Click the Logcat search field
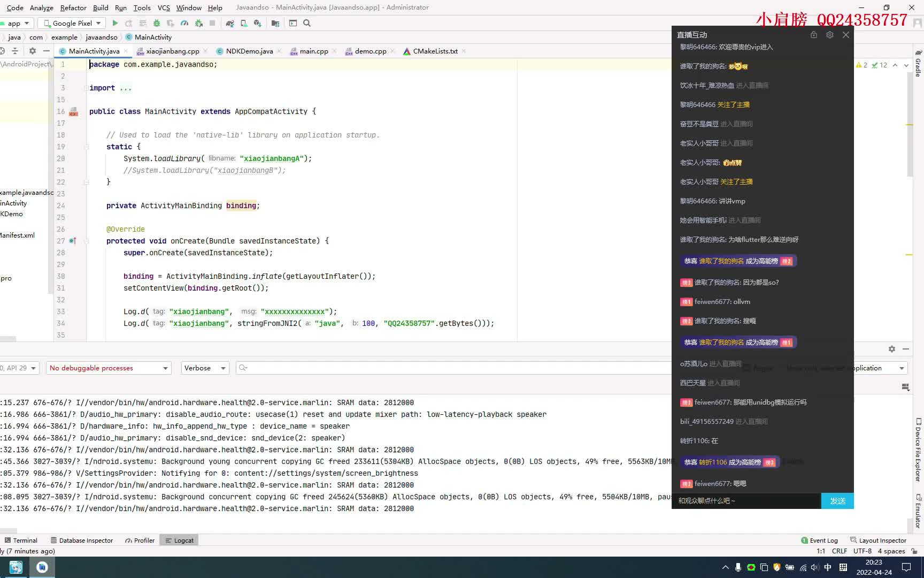Viewport: 924px width, 578px height. [453, 368]
